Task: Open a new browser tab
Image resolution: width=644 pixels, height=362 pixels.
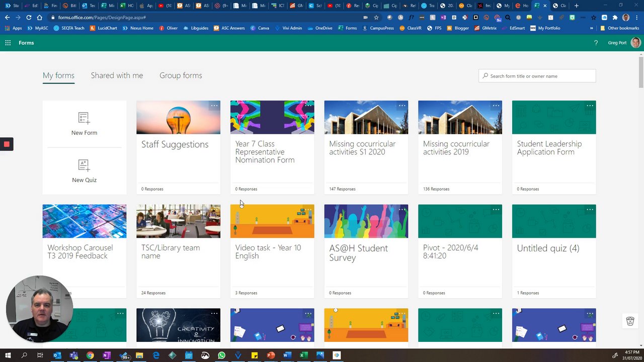Action: pos(577,6)
